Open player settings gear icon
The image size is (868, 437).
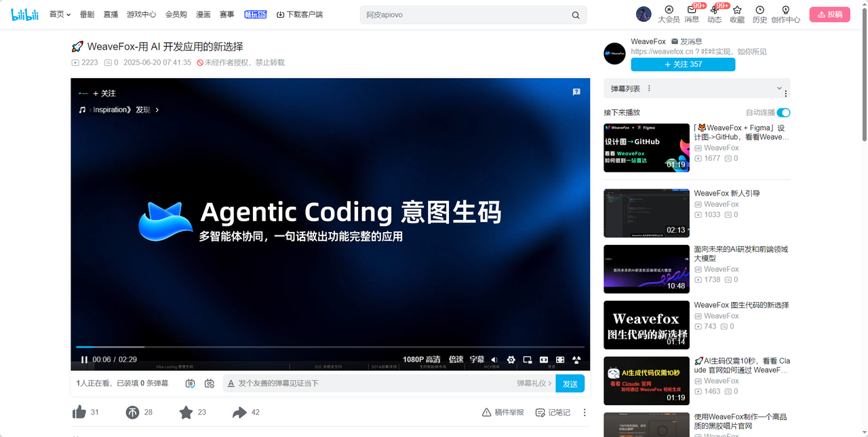pyautogui.click(x=511, y=360)
